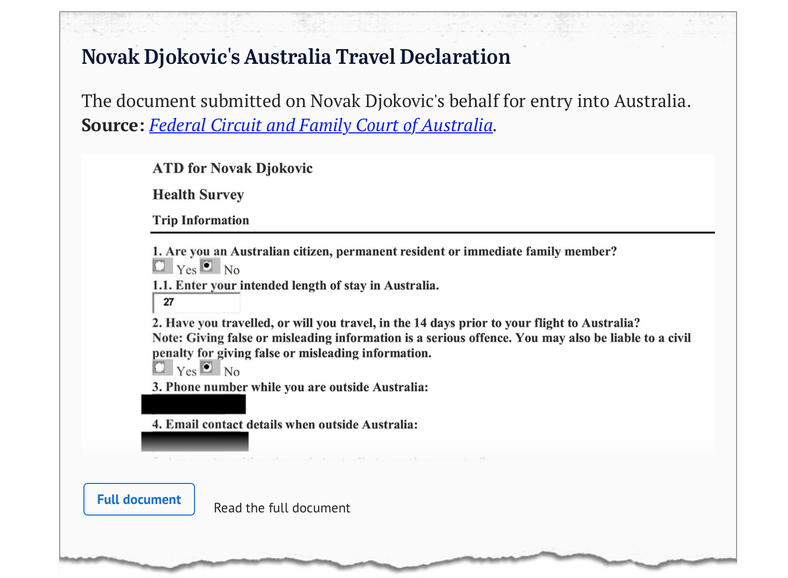Select No for Australian citizen question

coord(210,267)
